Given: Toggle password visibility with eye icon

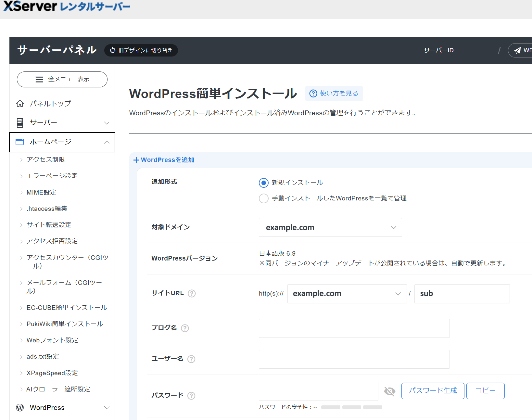Looking at the screenshot, I should [389, 391].
